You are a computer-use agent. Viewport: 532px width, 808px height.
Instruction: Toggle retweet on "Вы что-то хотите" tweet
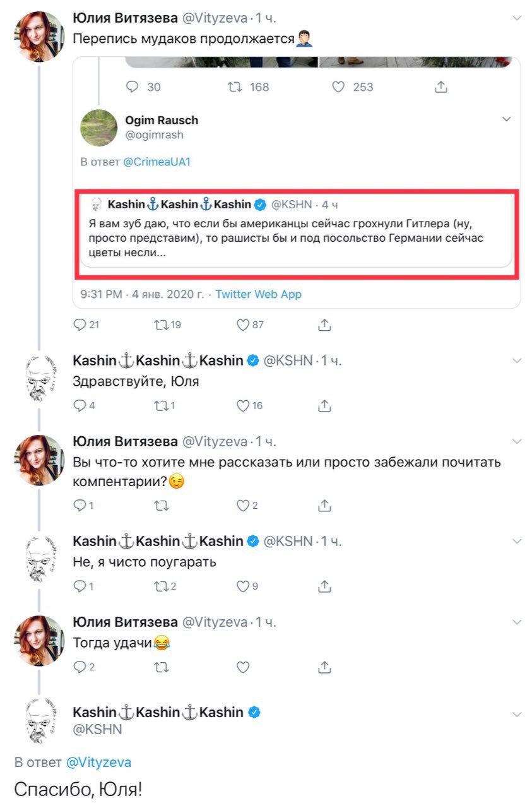162,506
